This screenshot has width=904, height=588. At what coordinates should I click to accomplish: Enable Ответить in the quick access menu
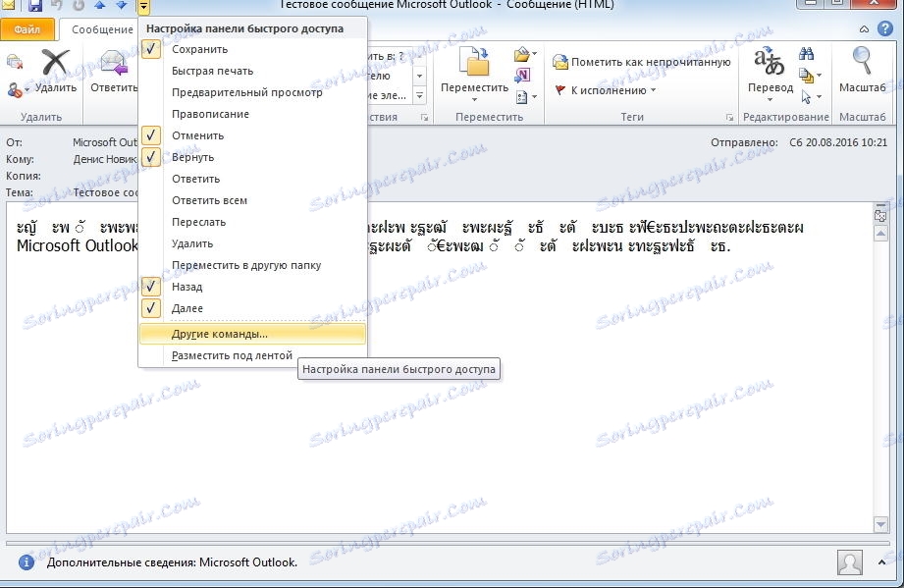252,180
